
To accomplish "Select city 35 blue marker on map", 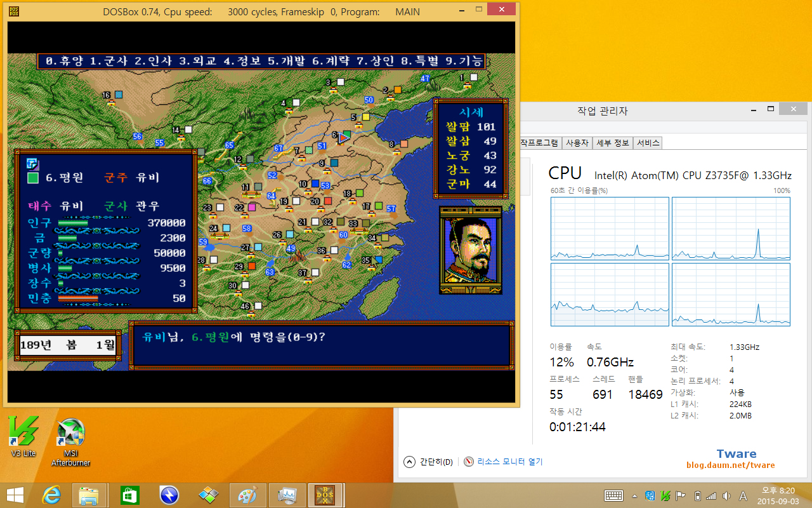I will pos(379,260).
